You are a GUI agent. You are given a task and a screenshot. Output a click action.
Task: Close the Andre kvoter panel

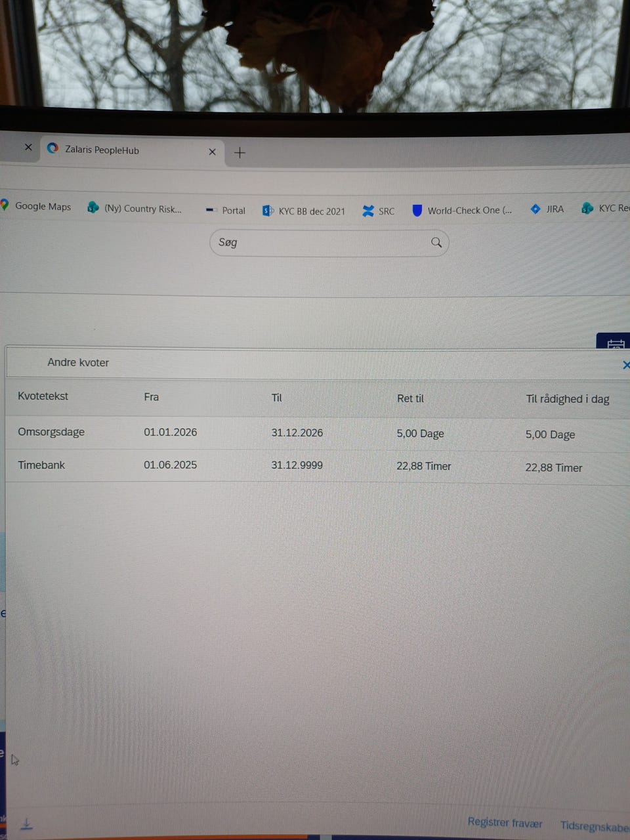coord(626,365)
